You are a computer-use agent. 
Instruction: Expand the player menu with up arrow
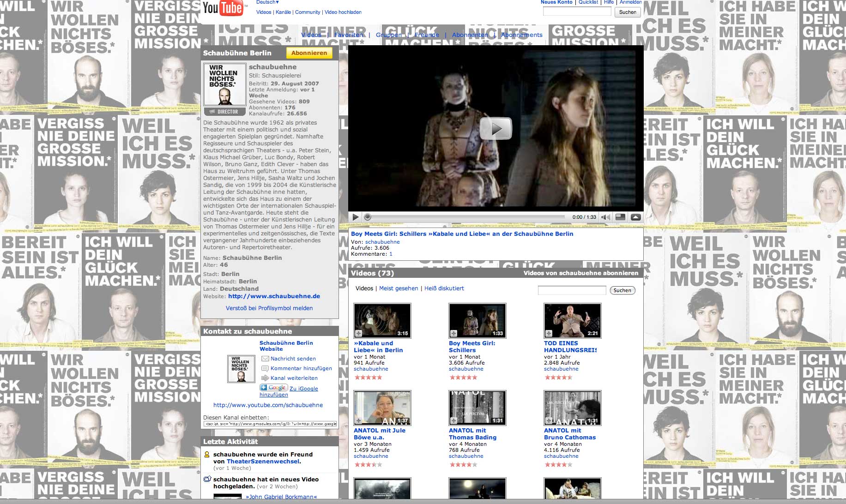point(635,217)
